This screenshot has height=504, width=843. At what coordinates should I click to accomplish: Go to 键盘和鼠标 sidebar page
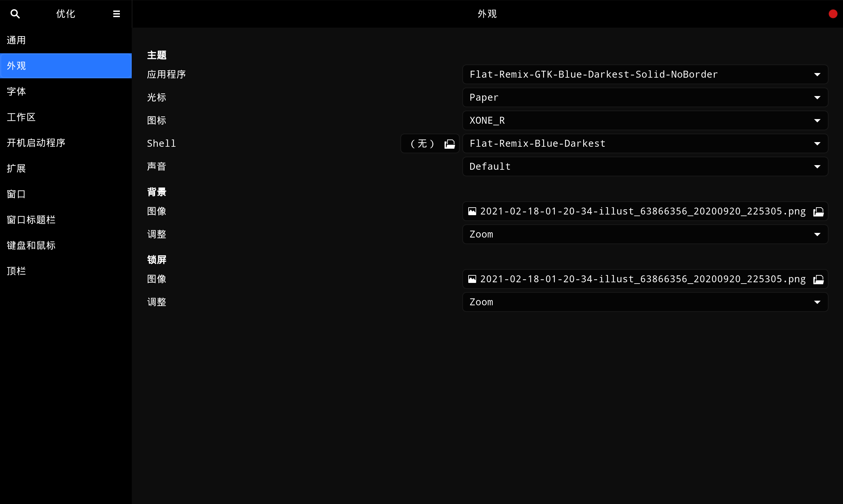(x=31, y=245)
